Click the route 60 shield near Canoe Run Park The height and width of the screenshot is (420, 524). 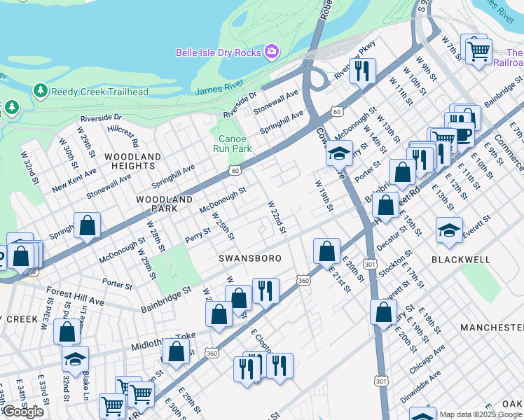pos(235,171)
